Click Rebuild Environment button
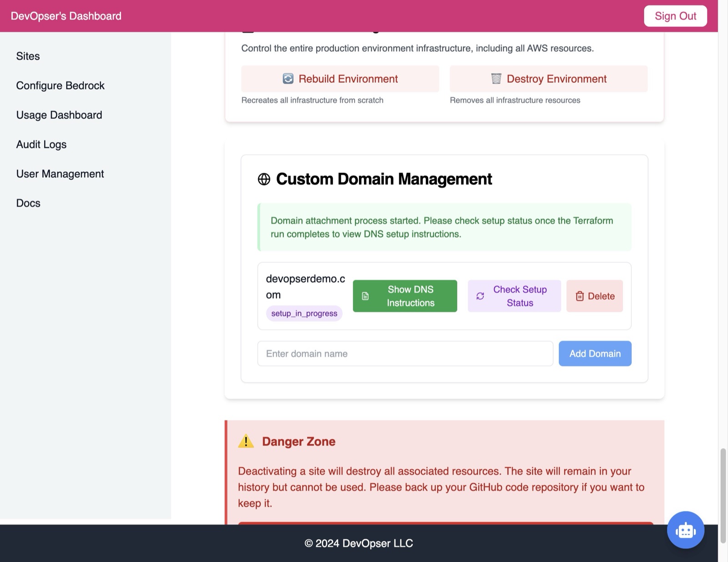The image size is (728, 562). 340,79
